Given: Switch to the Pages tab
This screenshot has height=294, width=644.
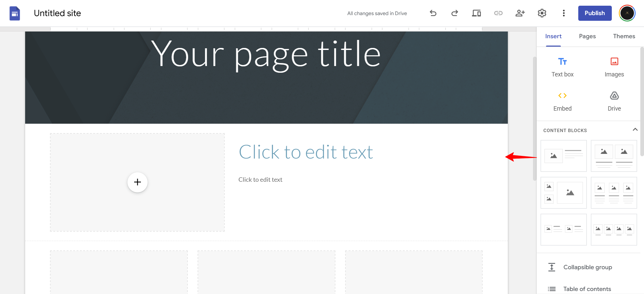Looking at the screenshot, I should coord(587,36).
